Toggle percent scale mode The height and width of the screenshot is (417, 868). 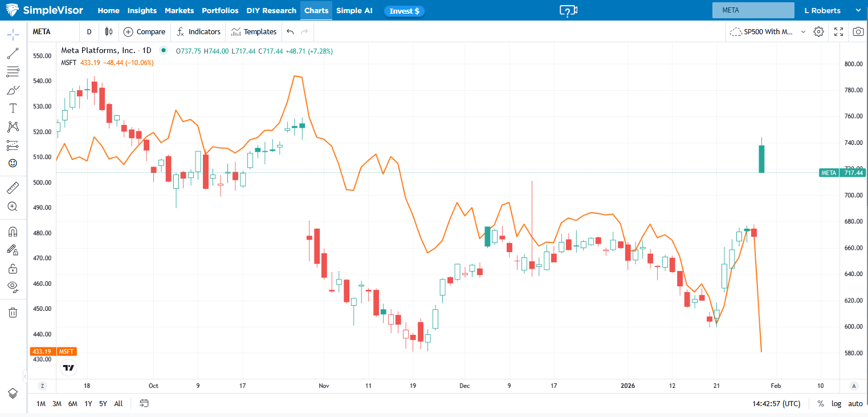[x=821, y=404]
